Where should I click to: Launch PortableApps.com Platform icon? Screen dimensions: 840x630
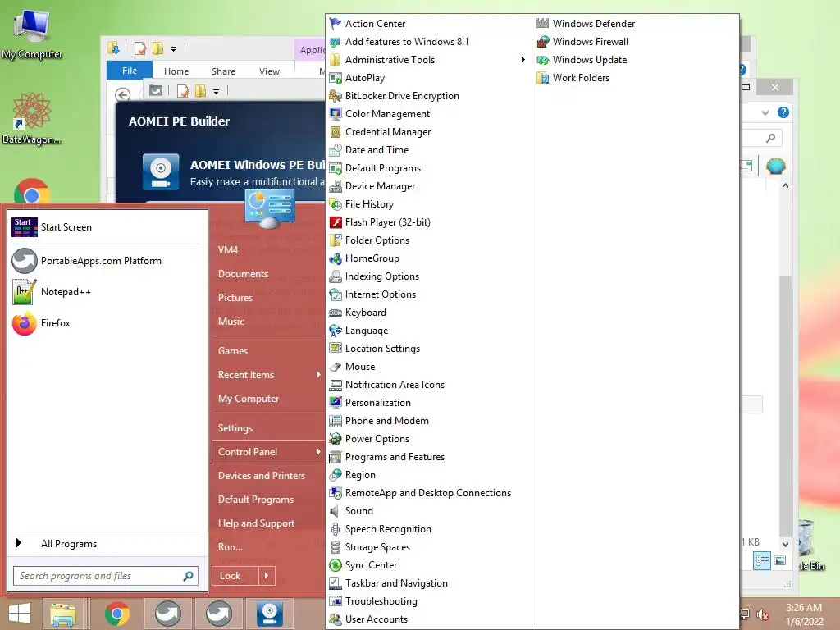point(25,261)
